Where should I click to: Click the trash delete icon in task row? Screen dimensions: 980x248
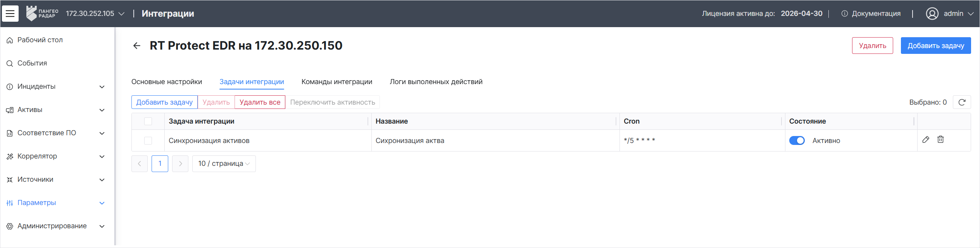[940, 139]
